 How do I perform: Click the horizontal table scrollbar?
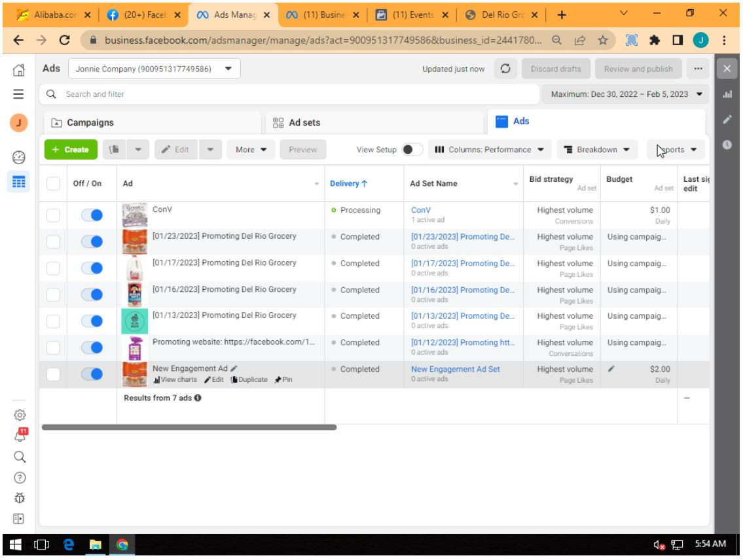tap(189, 427)
